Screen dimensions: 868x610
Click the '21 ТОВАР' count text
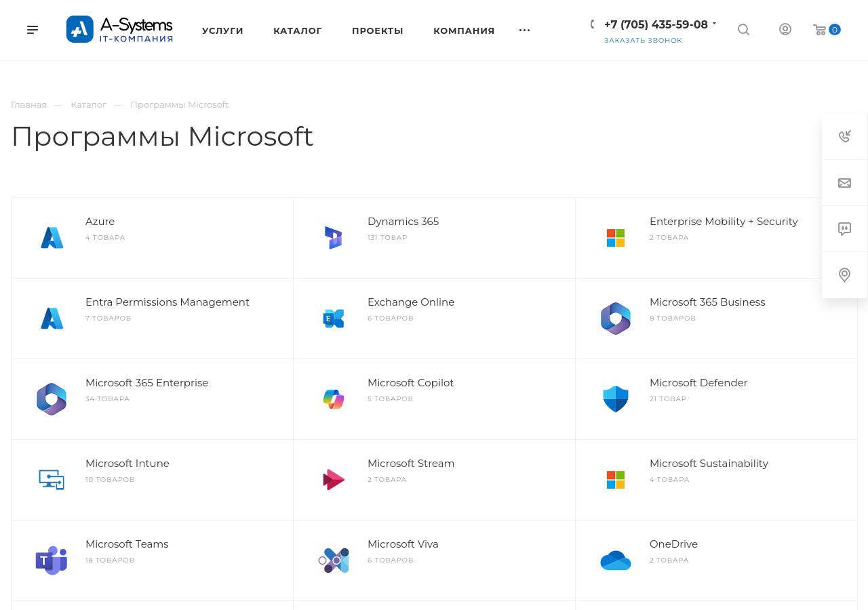668,399
